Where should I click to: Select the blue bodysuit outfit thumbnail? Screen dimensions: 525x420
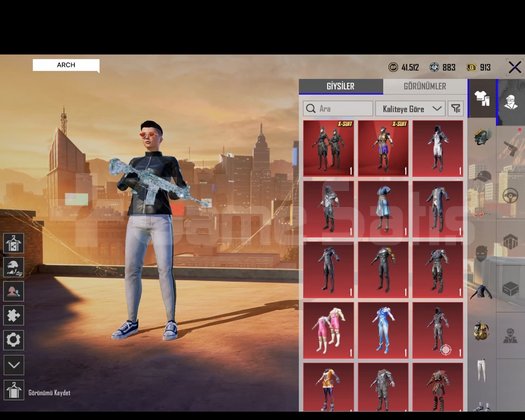coord(383,331)
